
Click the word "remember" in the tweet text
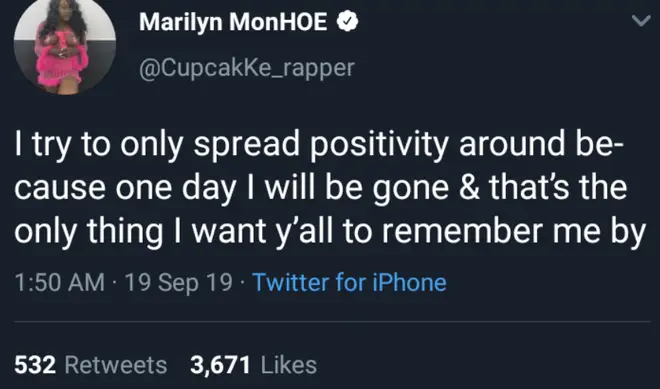click(462, 231)
